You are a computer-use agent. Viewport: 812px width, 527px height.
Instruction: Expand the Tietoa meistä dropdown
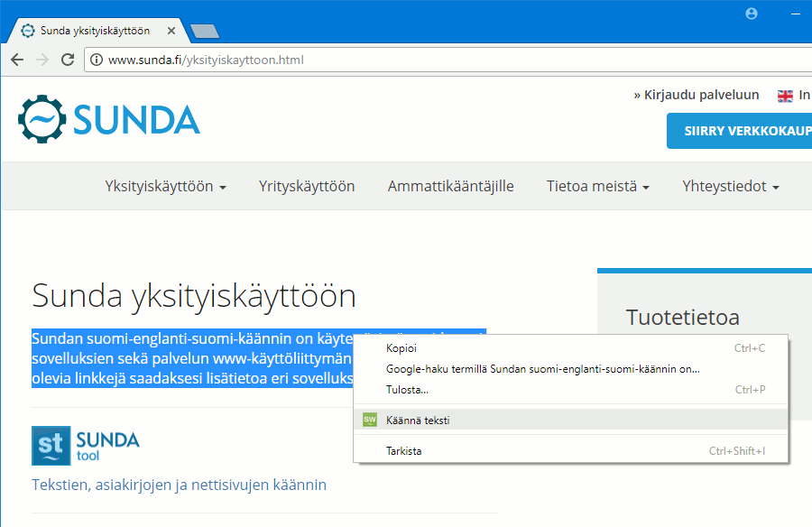[597, 186]
